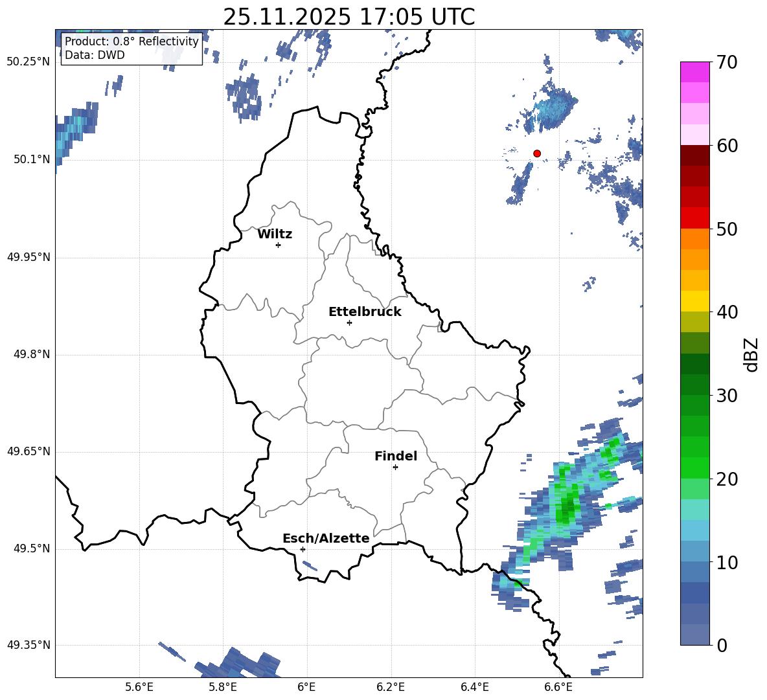Click the 49.65°N latitude label
Viewport: 767px width, 700px height.
coord(29,451)
